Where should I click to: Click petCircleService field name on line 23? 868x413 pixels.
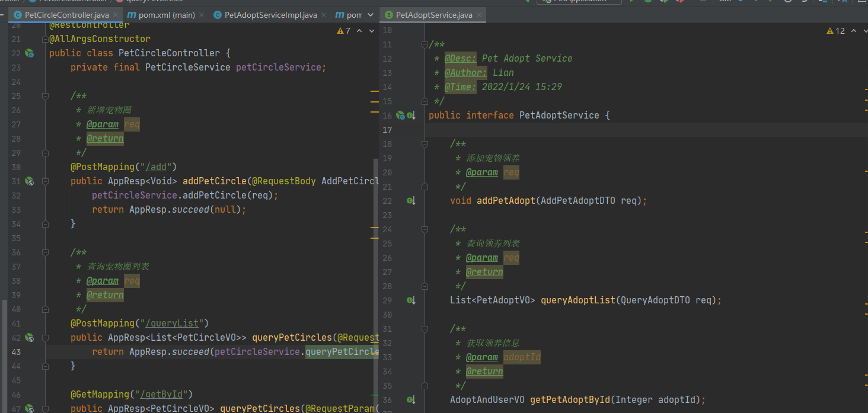point(279,68)
